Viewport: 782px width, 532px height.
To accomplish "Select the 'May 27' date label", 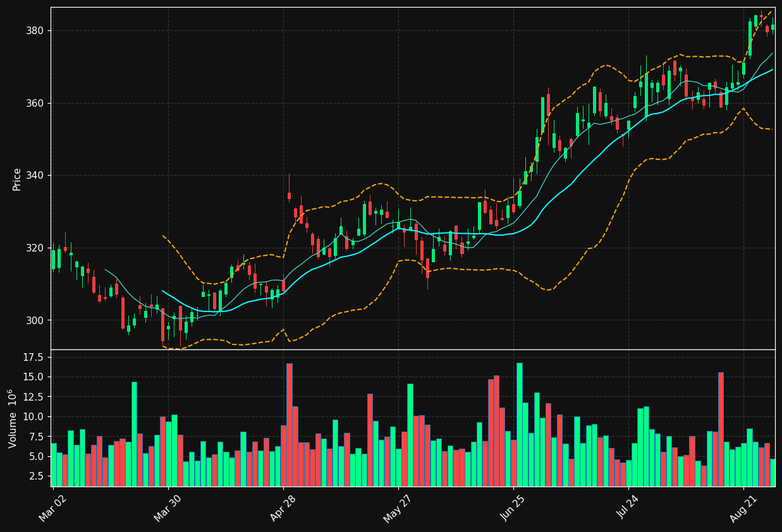I will pyautogui.click(x=398, y=509).
